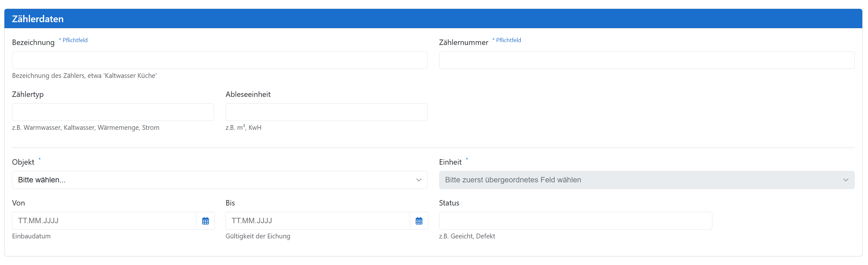Click the Einheit field label

point(450,162)
